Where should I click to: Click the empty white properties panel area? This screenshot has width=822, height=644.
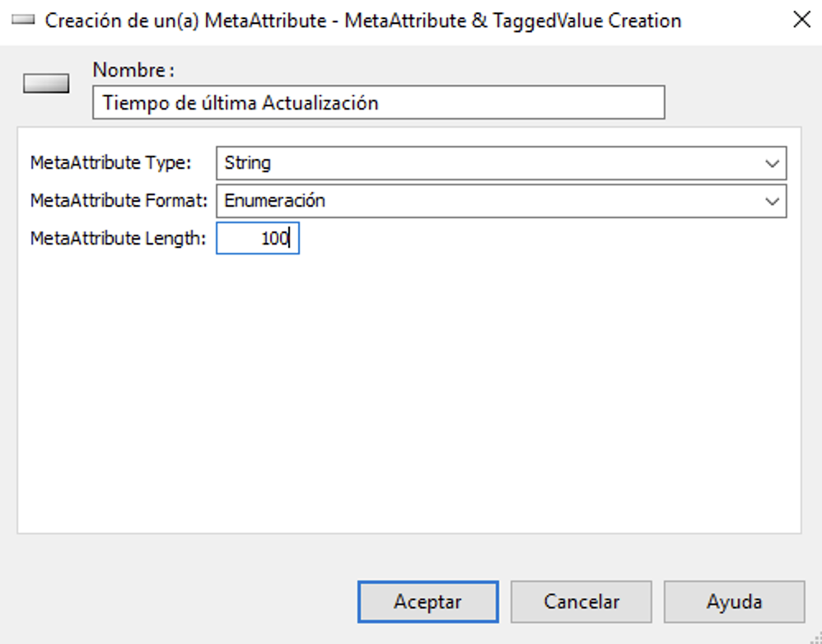(409, 393)
